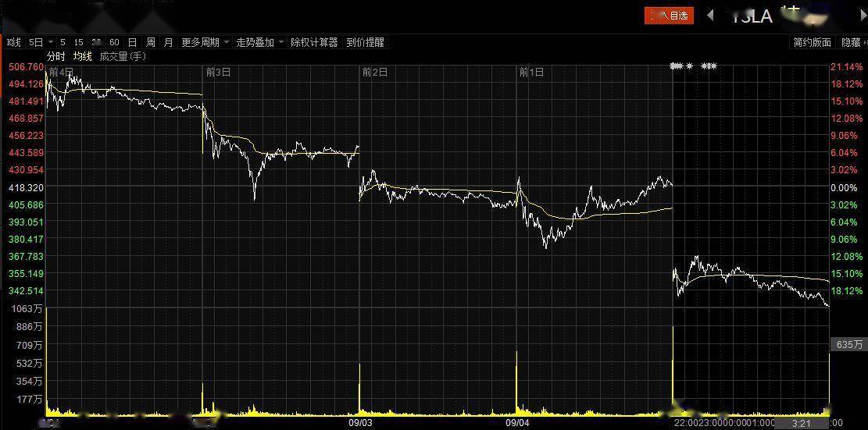
Task: Click the 635万 volume marker label
Action: click(849, 344)
